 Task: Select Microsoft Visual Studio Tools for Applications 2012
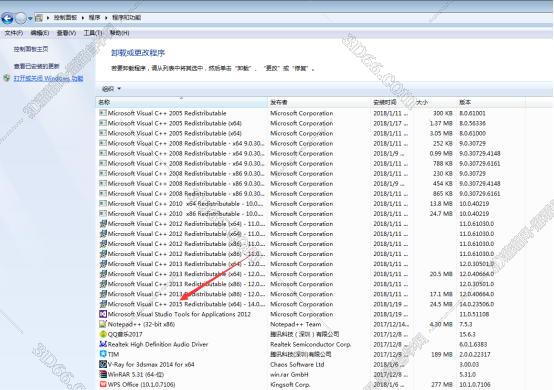pos(179,314)
